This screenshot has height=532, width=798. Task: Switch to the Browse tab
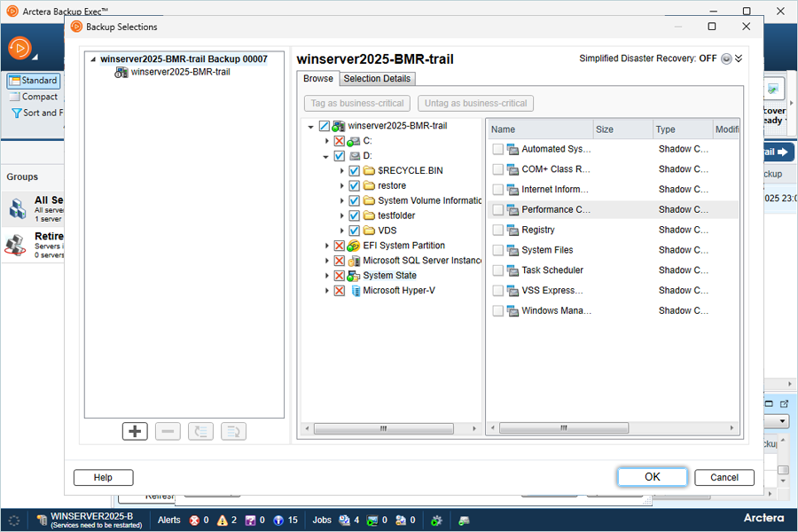pyautogui.click(x=318, y=78)
